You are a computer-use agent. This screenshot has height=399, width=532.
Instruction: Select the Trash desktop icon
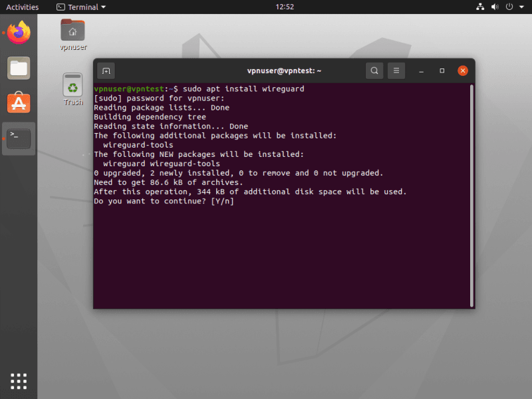72,88
